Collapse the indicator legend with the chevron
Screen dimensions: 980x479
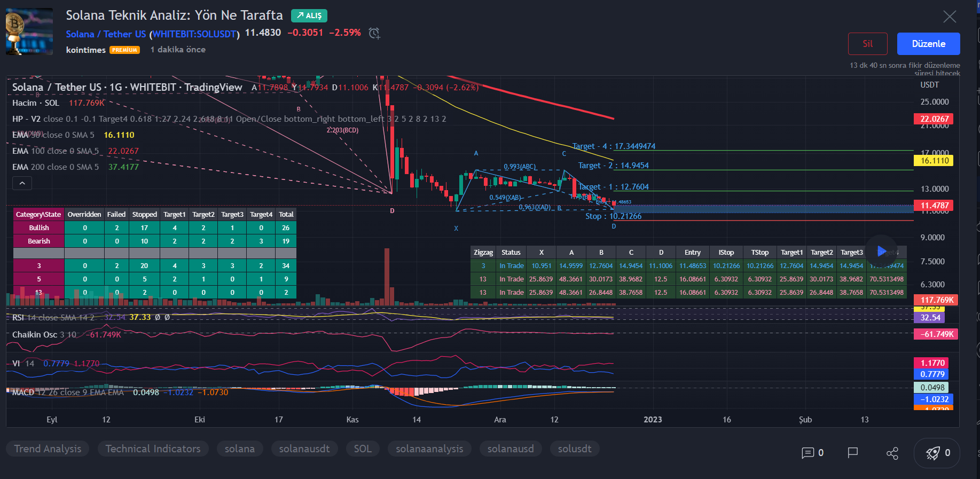(x=22, y=183)
